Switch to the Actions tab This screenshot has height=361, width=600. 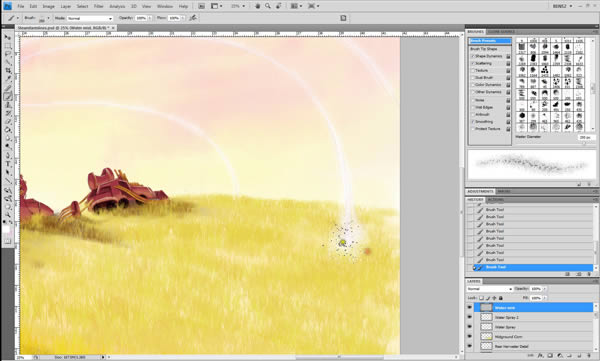point(495,200)
